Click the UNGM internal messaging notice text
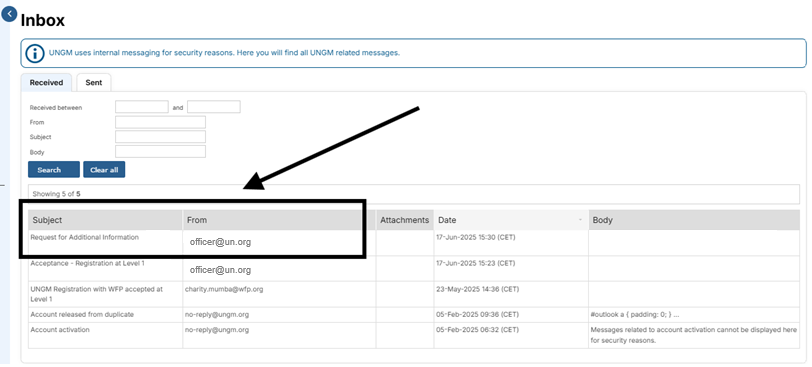812x367 pixels. click(224, 52)
